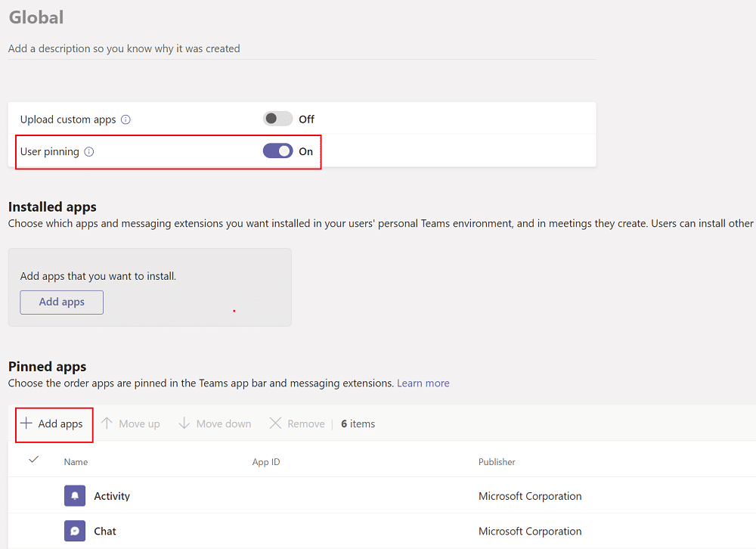Turn on Upload custom apps toggle
Screen dimensions: 756x549
click(x=277, y=119)
